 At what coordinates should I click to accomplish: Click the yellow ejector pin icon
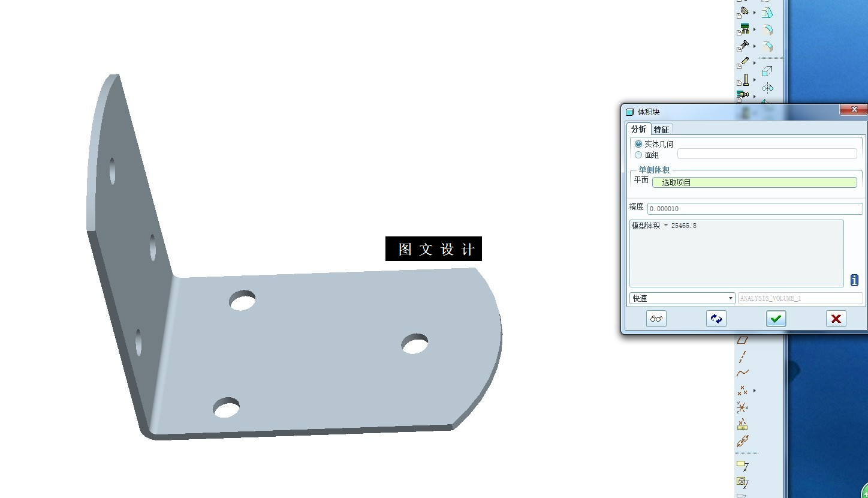743,79
